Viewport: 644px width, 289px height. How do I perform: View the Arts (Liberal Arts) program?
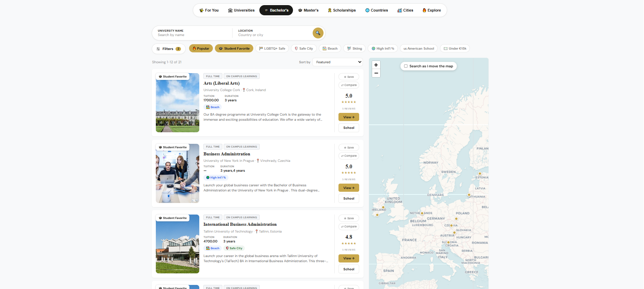tap(349, 117)
